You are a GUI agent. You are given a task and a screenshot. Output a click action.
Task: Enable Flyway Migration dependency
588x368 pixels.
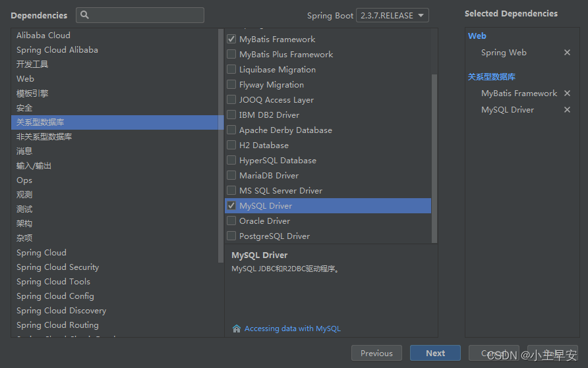click(x=231, y=85)
